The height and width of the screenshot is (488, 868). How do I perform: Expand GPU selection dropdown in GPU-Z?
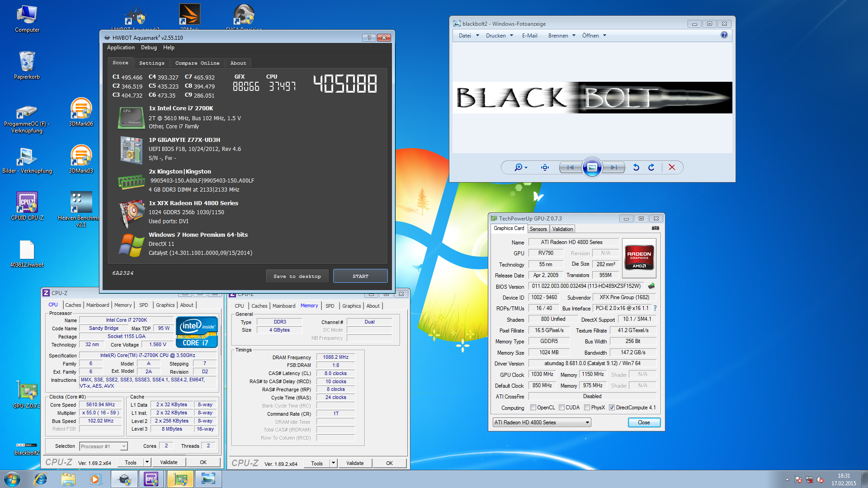tap(587, 422)
